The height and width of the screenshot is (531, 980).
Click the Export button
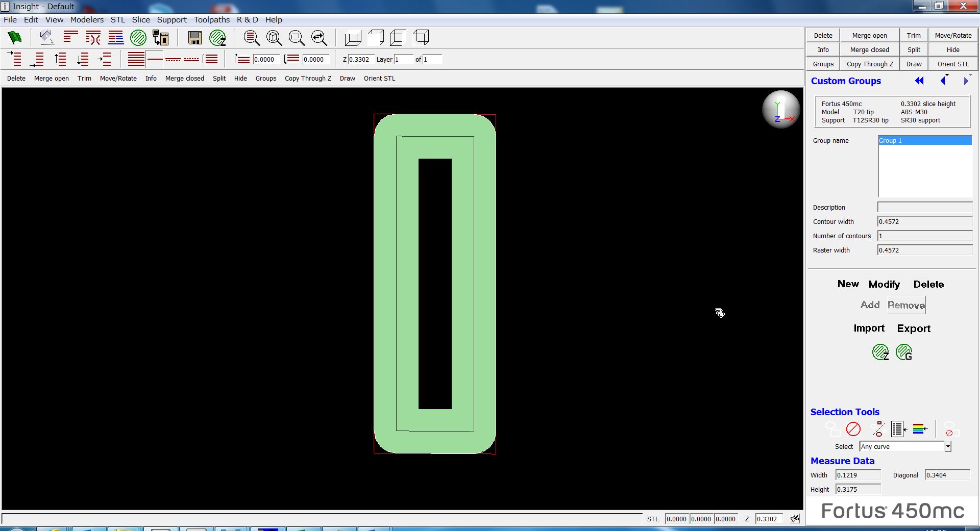[x=914, y=328]
